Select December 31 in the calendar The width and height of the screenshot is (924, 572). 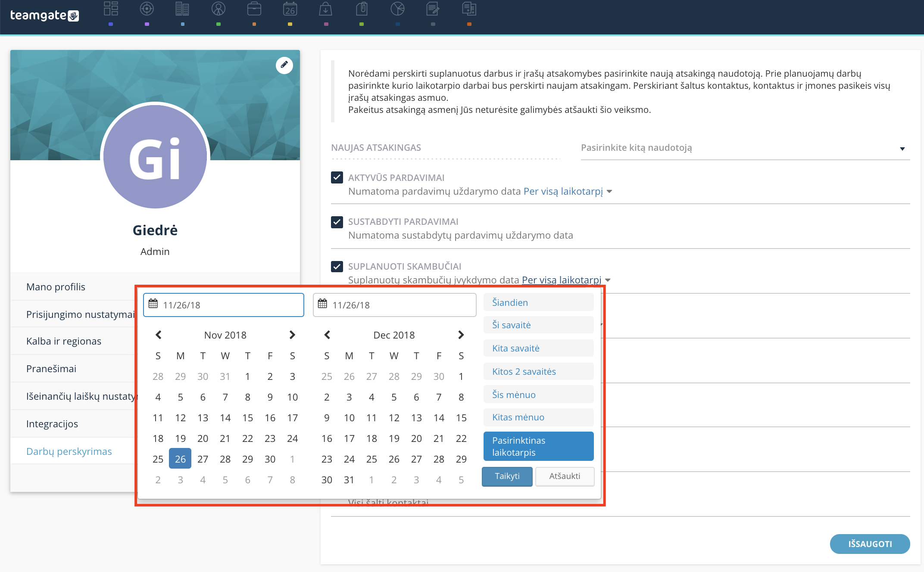pyautogui.click(x=349, y=480)
